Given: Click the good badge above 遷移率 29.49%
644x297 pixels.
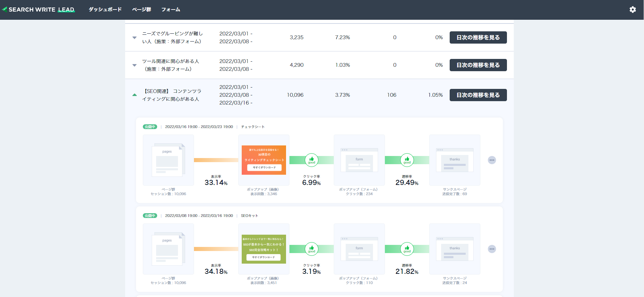Looking at the screenshot, I should (407, 160).
